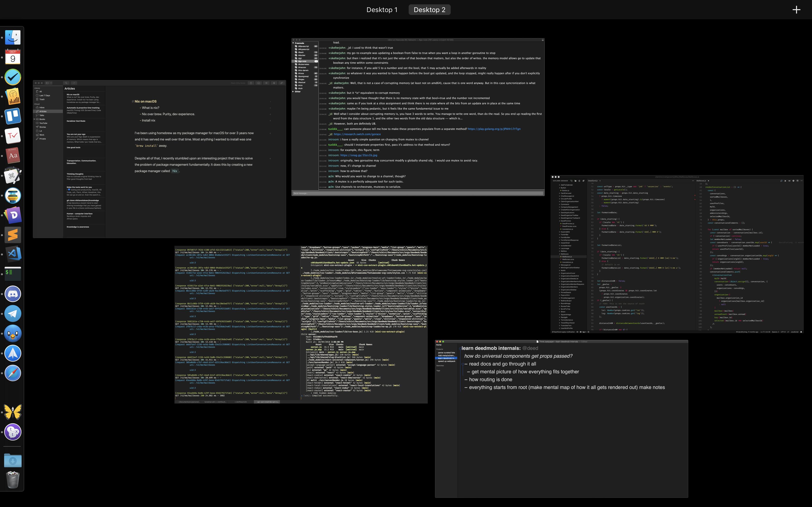Image resolution: width=812 pixels, height=507 pixels.
Task: Select the terminal window thumbnail
Action: coord(301,324)
